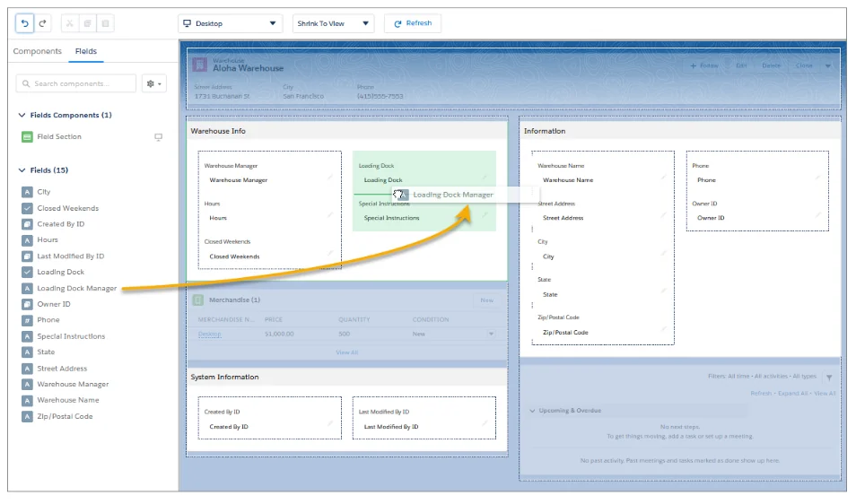Switch to the Components tab
Screen dimensions: 856x504
click(37, 51)
